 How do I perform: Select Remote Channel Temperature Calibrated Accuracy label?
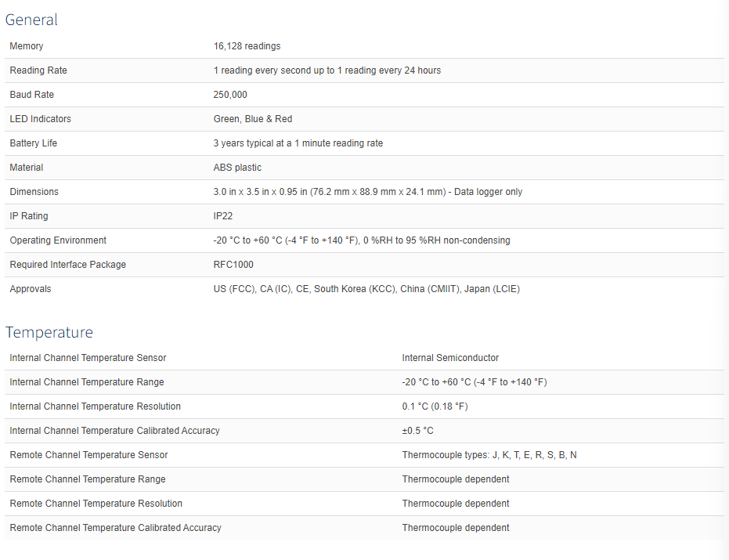(x=115, y=527)
